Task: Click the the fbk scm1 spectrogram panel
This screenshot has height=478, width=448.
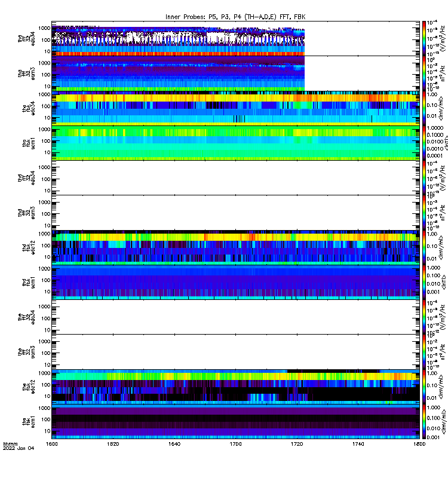Action: coord(235,422)
